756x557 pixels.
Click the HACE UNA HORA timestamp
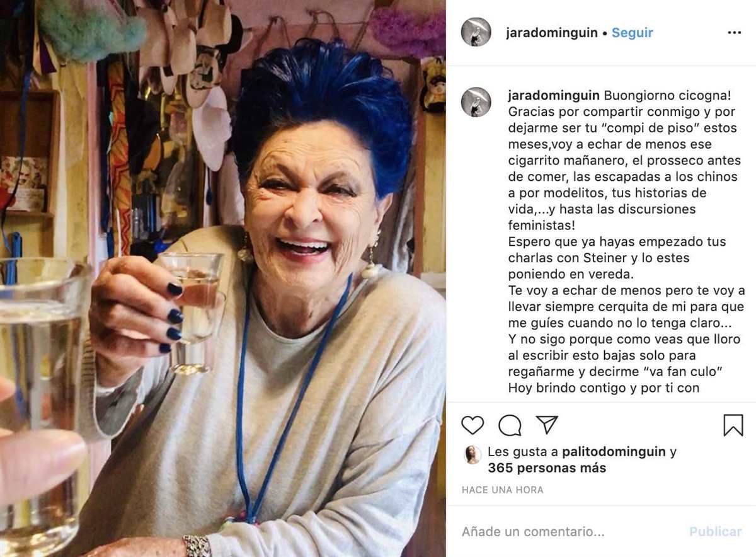[502, 490]
